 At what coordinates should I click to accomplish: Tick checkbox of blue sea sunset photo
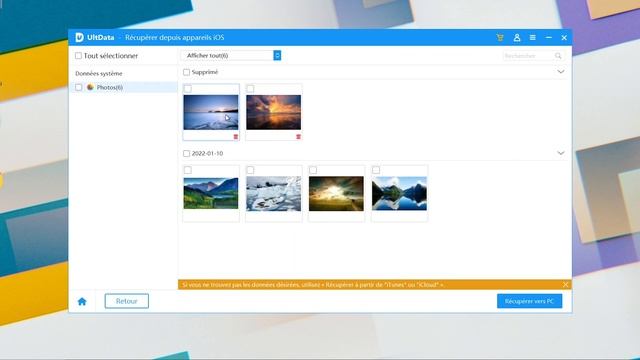coord(188,89)
